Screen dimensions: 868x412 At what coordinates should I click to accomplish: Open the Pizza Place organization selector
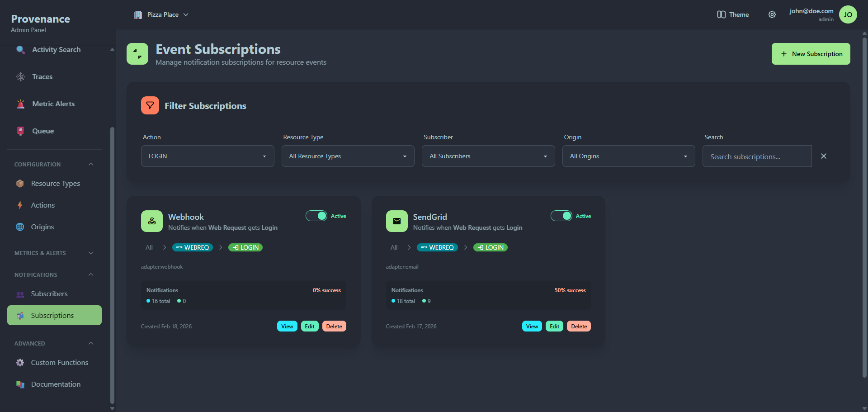161,14
